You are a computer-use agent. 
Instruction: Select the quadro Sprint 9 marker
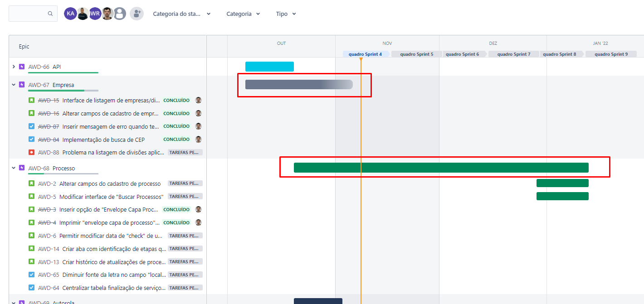point(611,54)
